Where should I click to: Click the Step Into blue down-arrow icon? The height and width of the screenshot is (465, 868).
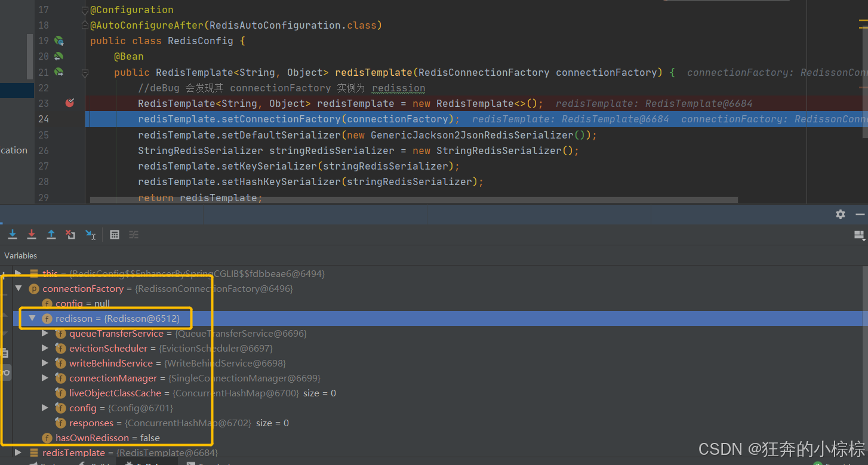click(x=12, y=235)
